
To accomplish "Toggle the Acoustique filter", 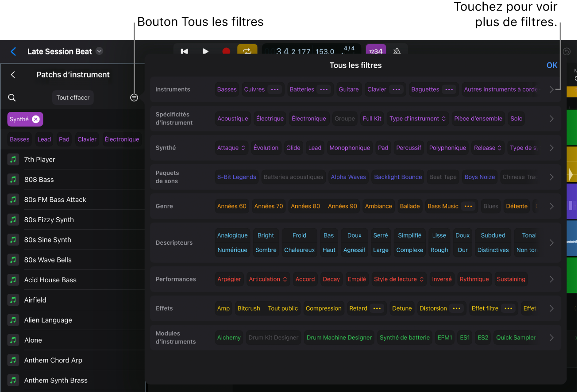I will click(x=233, y=119).
